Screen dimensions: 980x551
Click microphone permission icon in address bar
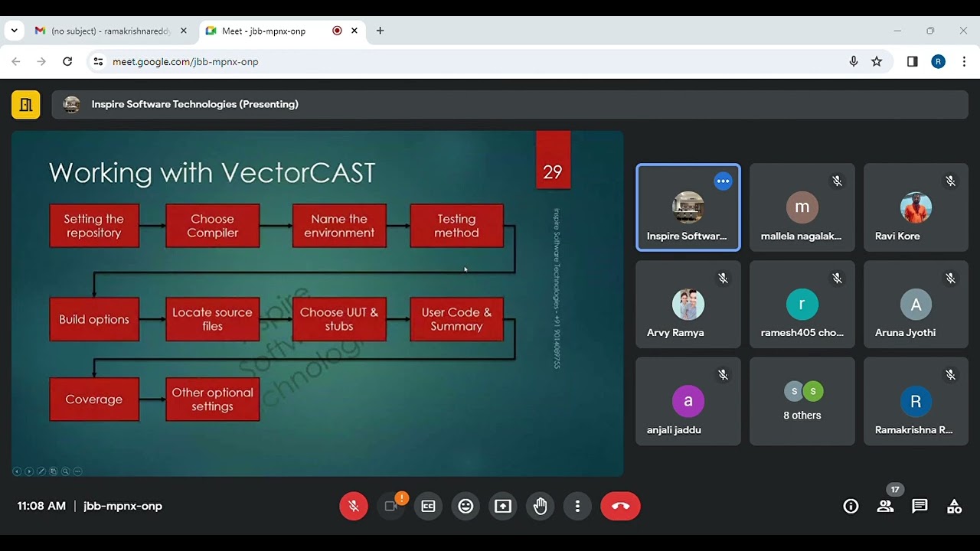(x=854, y=61)
